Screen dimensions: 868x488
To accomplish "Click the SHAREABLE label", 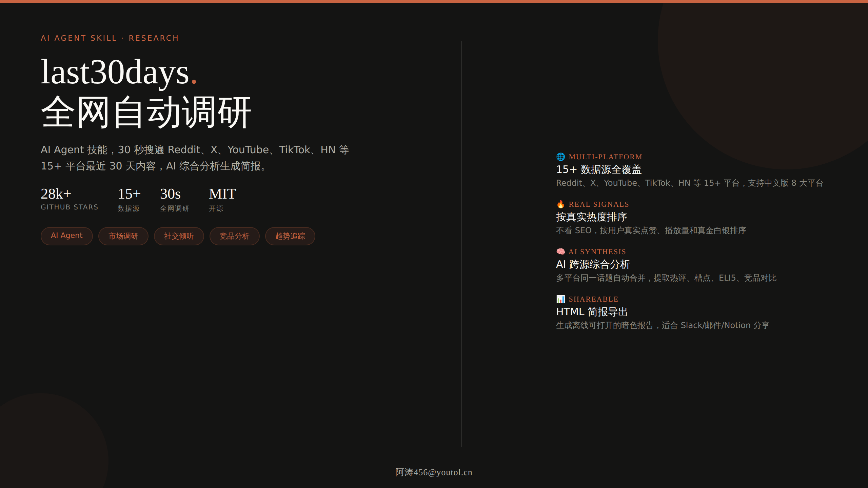I will [x=593, y=299].
